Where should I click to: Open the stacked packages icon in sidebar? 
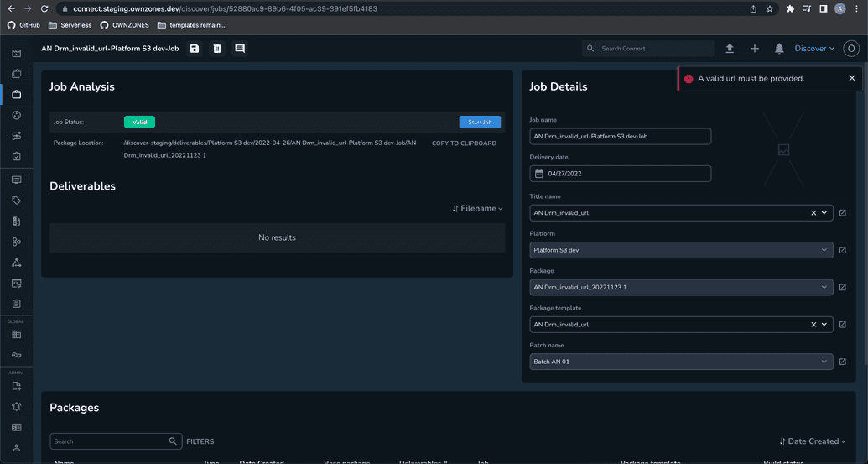(x=17, y=74)
